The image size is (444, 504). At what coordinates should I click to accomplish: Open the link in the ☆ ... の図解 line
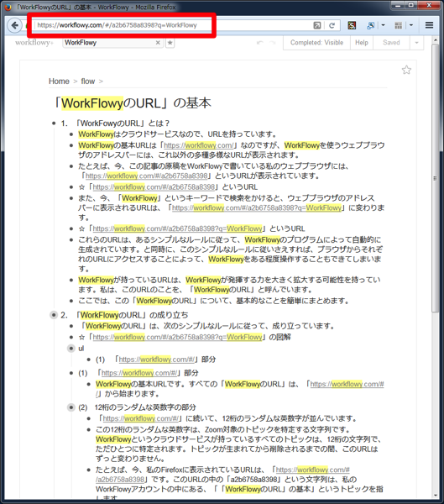pyautogui.click(x=177, y=337)
